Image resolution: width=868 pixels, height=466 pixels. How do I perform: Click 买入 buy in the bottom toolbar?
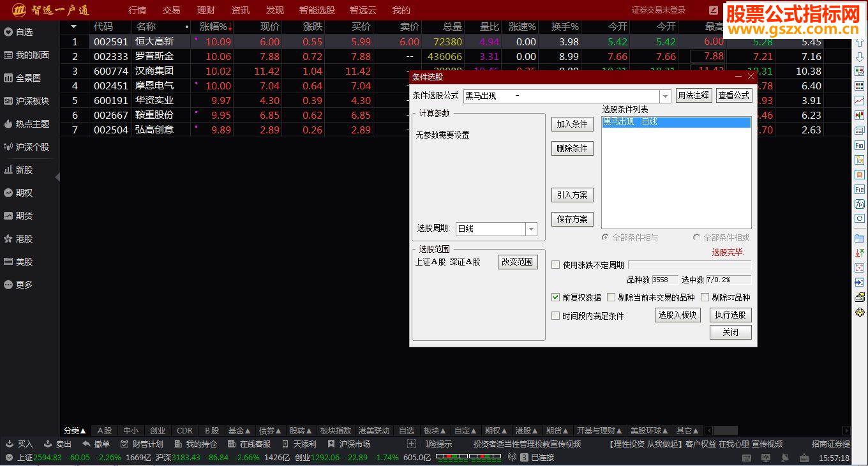coord(19,444)
